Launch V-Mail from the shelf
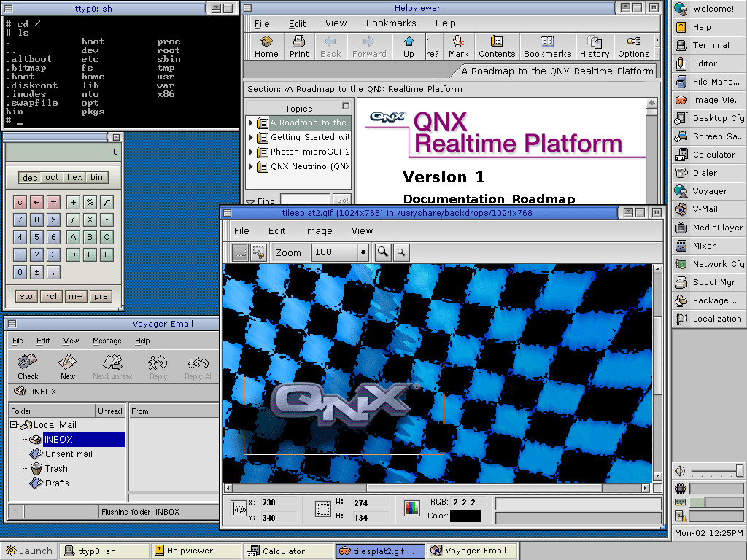 pos(709,209)
